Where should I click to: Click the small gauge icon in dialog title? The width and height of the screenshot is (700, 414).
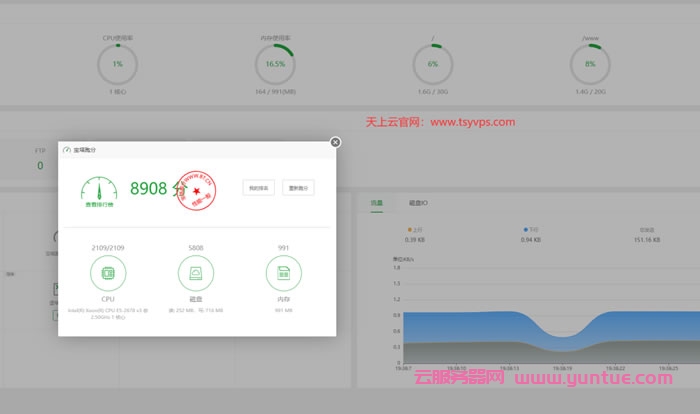[67, 150]
